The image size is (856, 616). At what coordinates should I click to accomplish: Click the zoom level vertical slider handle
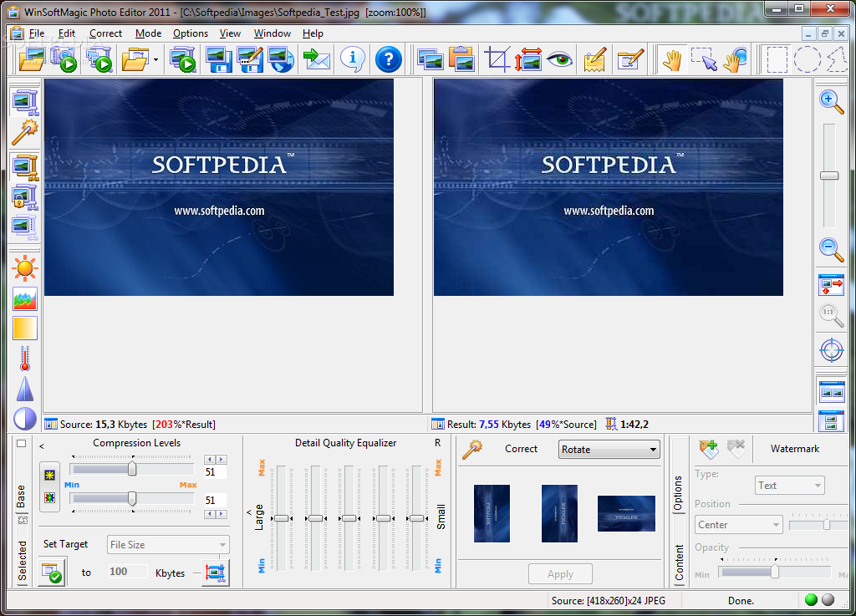[x=829, y=176]
